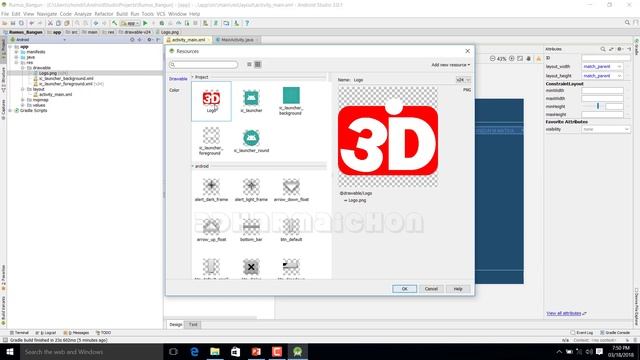Confirm with the OK button
The width and height of the screenshot is (640, 360).
(x=404, y=289)
